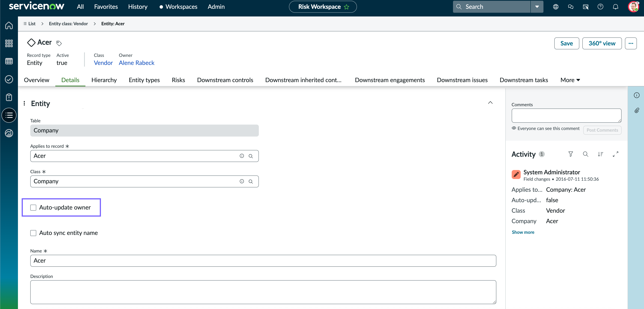The image size is (644, 309).
Task: Enable the Auto-update owner checkbox
Action: (x=33, y=207)
